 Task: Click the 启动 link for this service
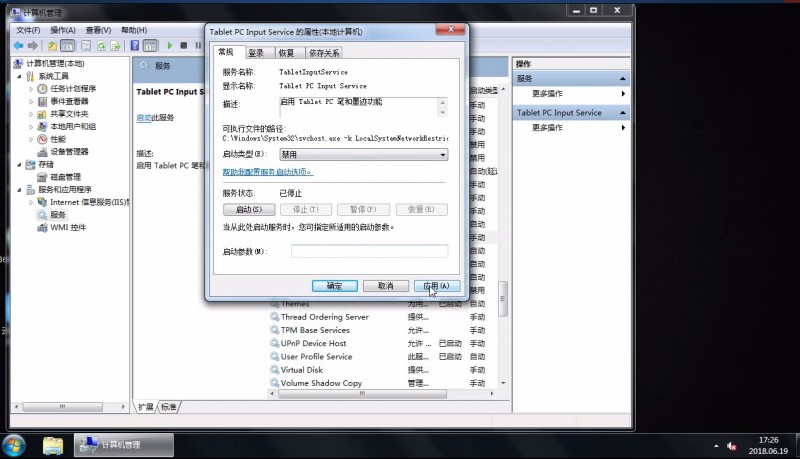pyautogui.click(x=144, y=118)
